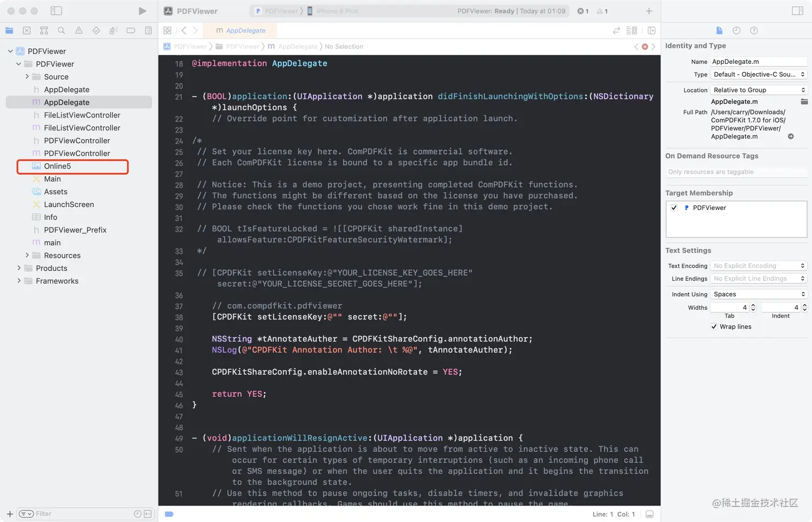Screen dimensions: 812x522
Task: Open the Find navigator magnifier icon
Action: (x=61, y=31)
